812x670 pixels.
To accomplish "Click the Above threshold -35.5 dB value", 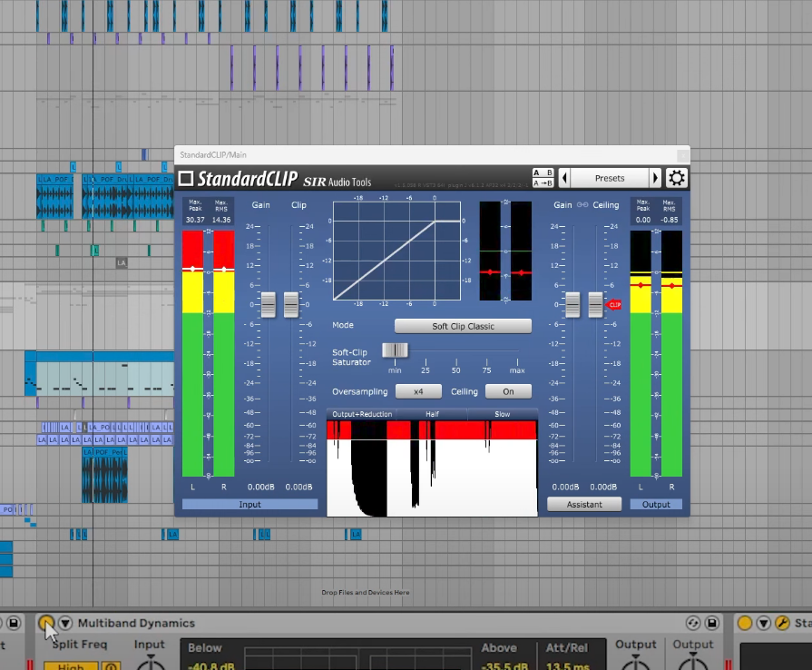I will tap(504, 666).
